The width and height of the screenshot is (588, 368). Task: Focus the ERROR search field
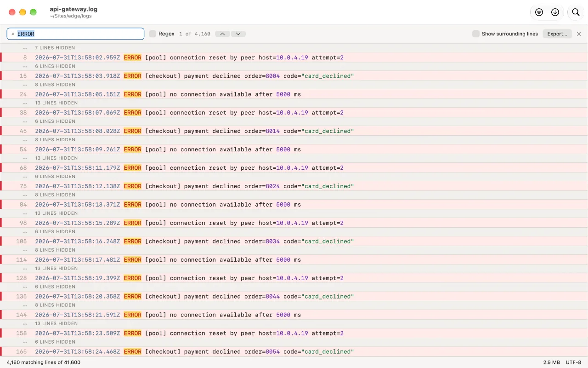point(75,34)
